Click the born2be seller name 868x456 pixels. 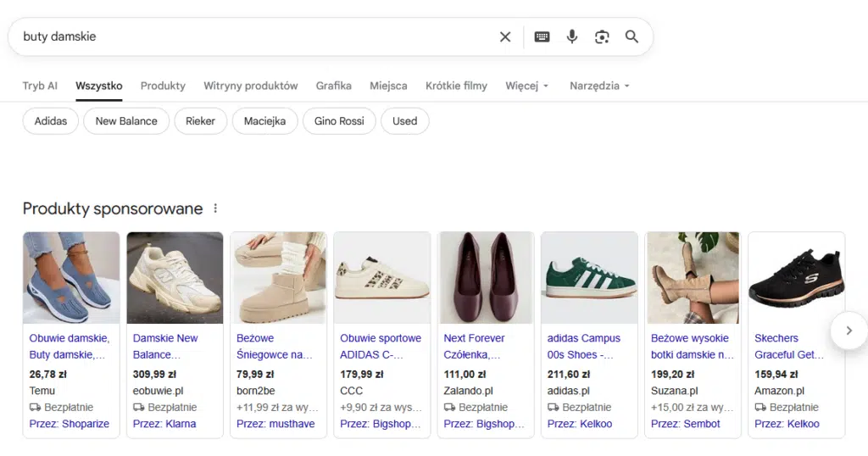click(255, 391)
